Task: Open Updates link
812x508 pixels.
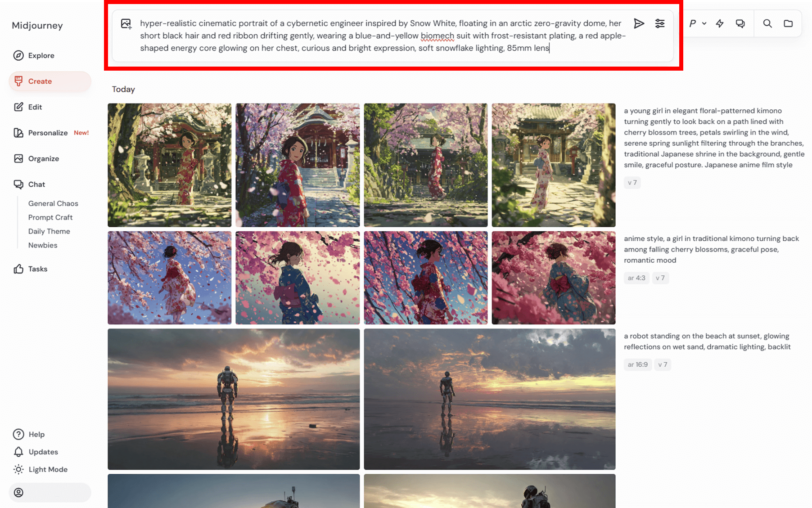Action: (43, 452)
